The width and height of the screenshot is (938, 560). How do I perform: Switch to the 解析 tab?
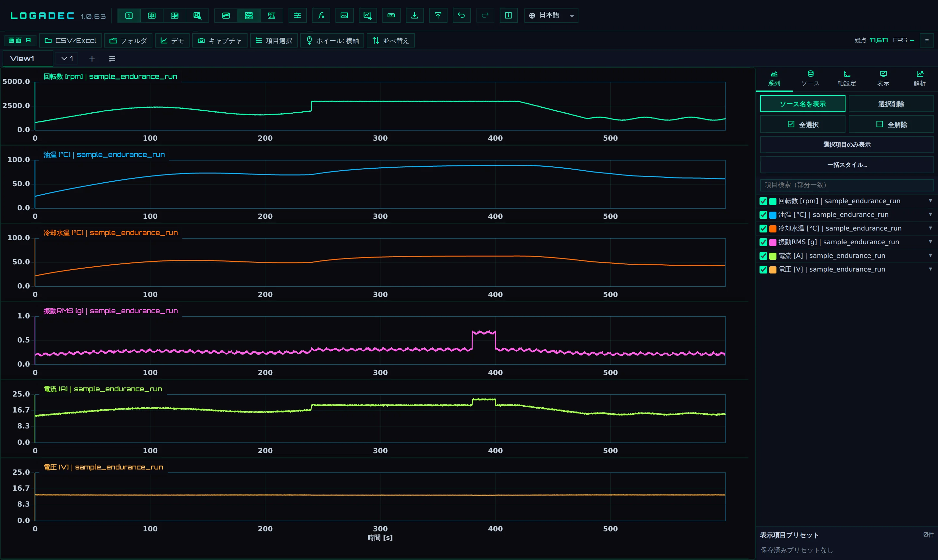click(919, 78)
